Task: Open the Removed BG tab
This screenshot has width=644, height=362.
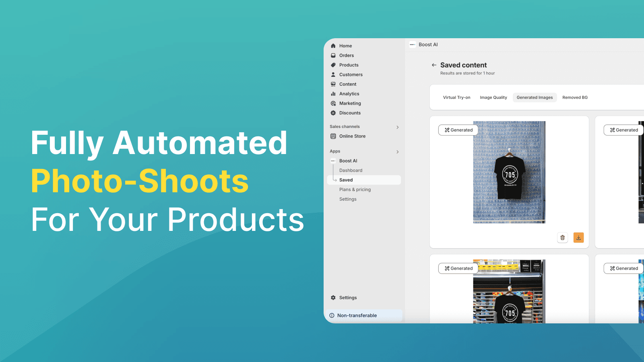Action: 575,97
